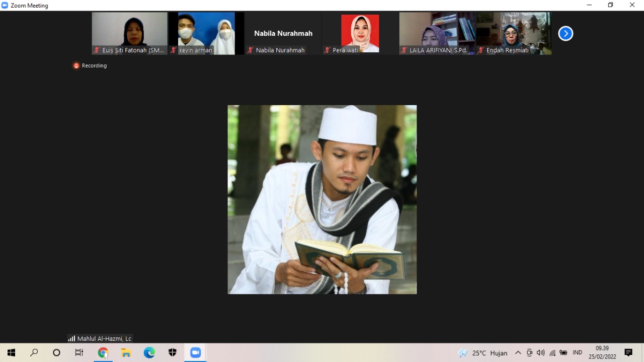This screenshot has width=644, height=362.
Task: Click muted microphone icon on Euis Siti Fatonah
Action: pos(97,50)
